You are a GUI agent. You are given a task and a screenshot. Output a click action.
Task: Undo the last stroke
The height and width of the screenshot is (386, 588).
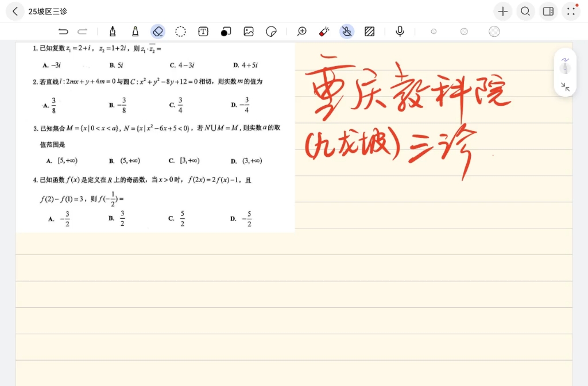(x=63, y=32)
